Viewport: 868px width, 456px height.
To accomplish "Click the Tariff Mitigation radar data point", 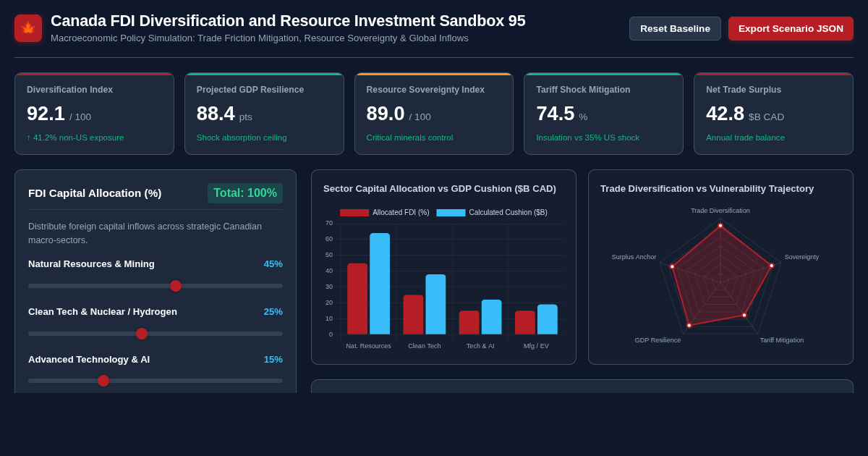I will pos(744,315).
